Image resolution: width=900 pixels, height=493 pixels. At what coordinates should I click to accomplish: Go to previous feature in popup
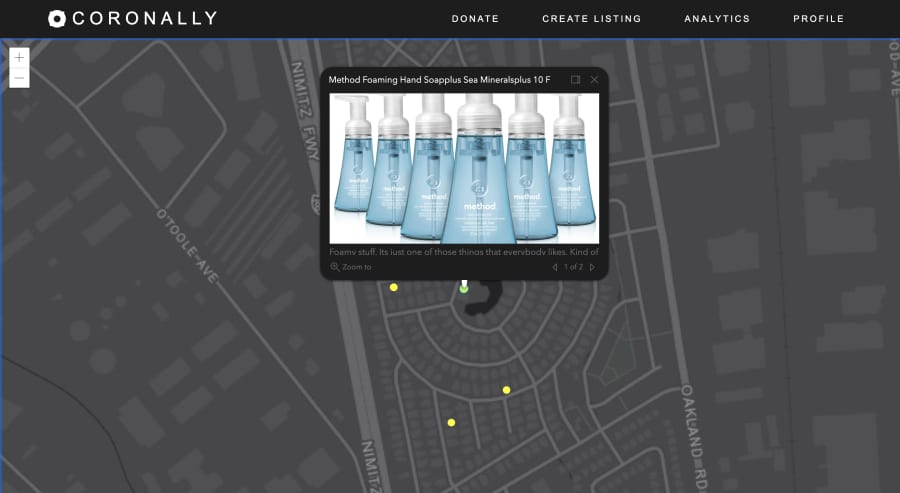(x=554, y=267)
